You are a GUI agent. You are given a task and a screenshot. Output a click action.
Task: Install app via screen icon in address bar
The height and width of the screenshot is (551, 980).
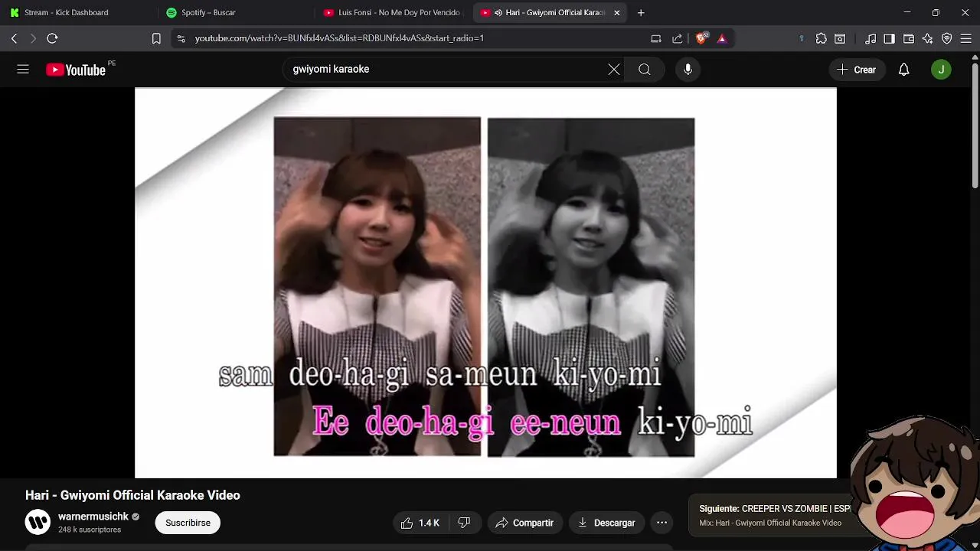tap(656, 38)
